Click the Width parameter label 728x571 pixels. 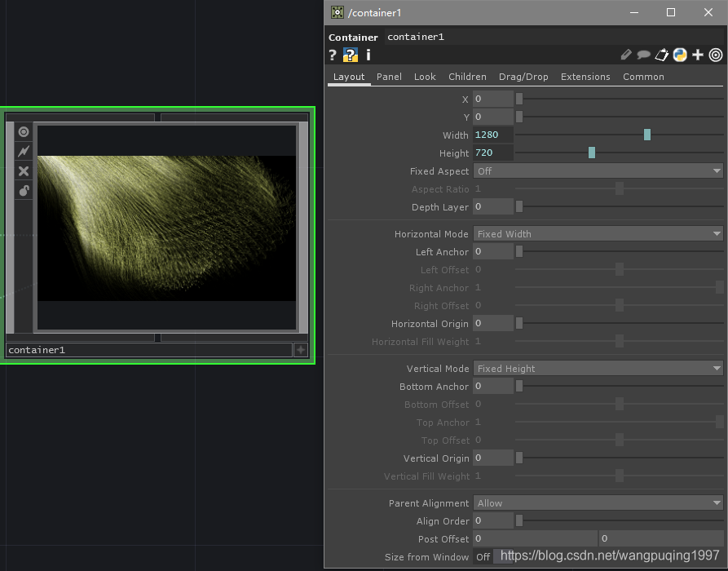click(x=456, y=135)
